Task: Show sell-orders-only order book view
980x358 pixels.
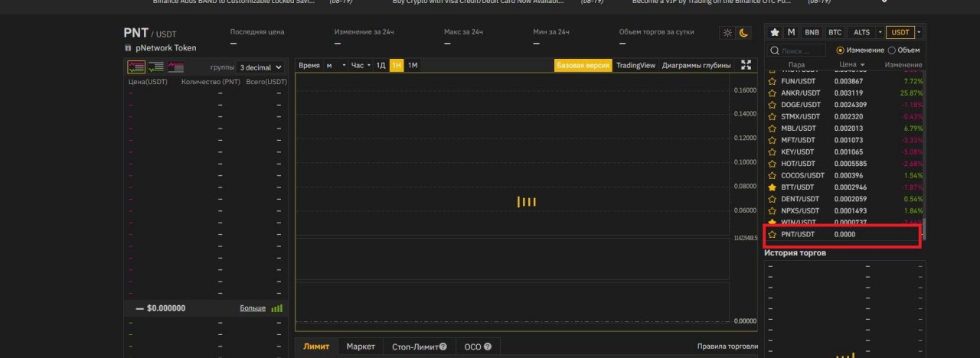Action: (x=175, y=67)
